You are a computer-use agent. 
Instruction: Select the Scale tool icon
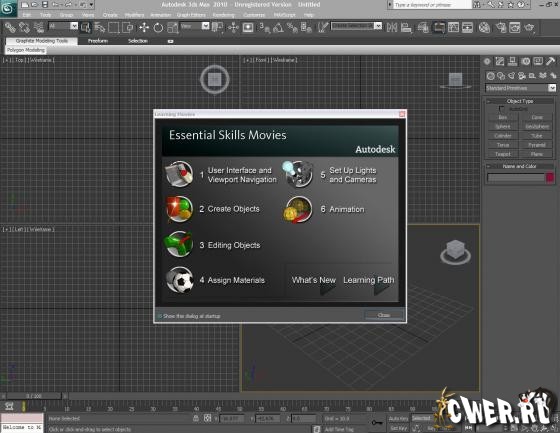click(172, 28)
